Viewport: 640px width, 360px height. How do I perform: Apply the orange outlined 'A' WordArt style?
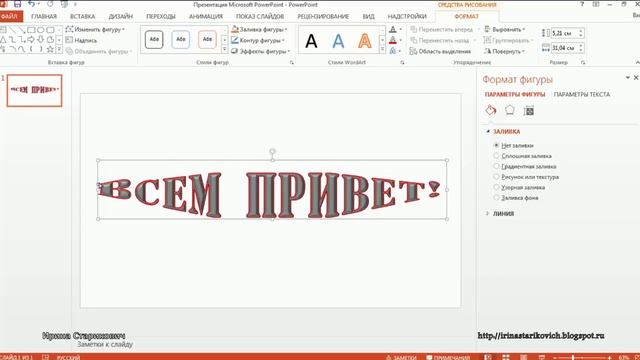click(364, 40)
